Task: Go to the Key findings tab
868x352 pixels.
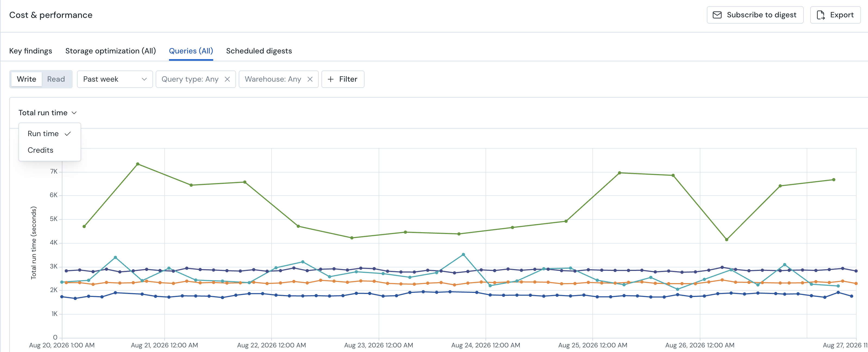Action: tap(31, 51)
